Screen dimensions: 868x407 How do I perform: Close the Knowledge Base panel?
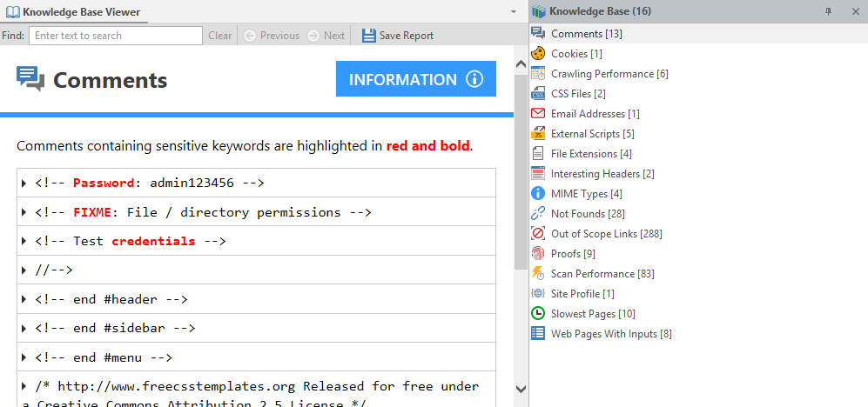point(855,11)
